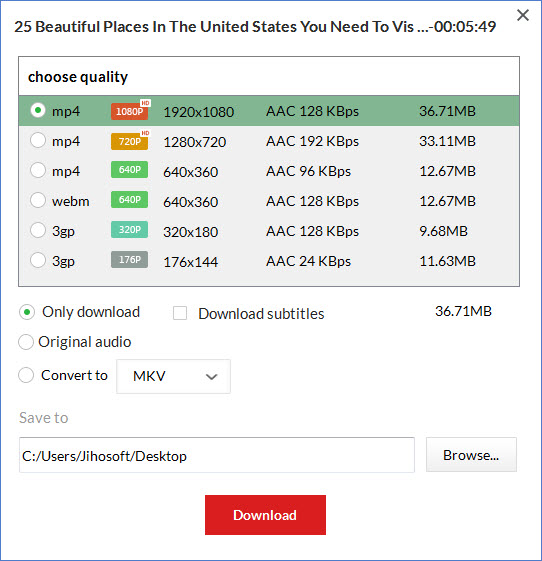The width and height of the screenshot is (542, 561).
Task: Click the gray 176P quality badge
Action: pyautogui.click(x=130, y=260)
